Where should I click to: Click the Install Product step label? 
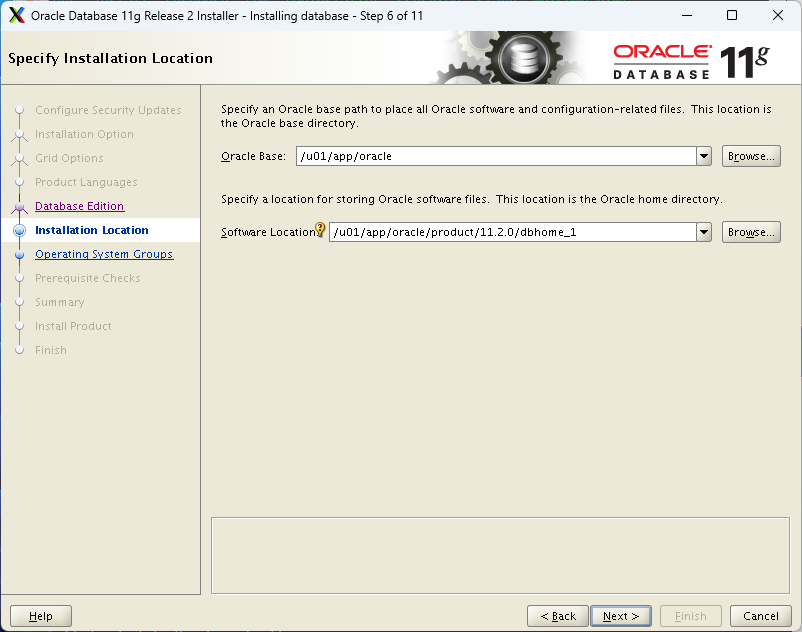tap(73, 326)
